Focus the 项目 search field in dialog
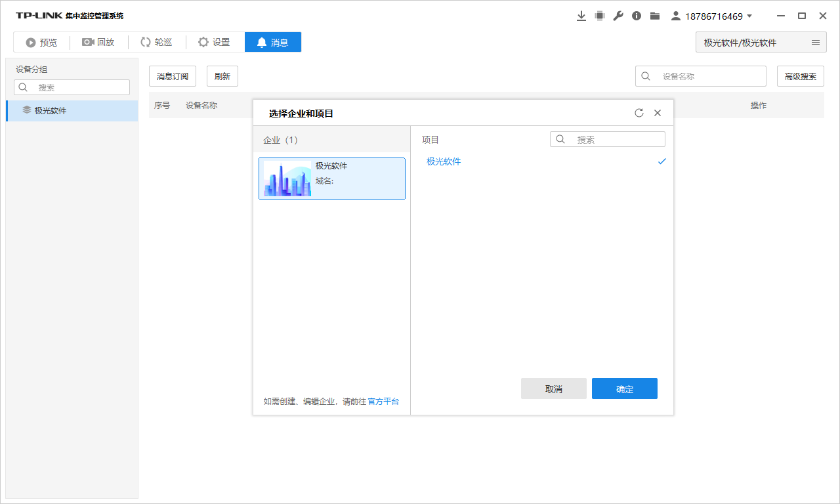 coord(608,139)
